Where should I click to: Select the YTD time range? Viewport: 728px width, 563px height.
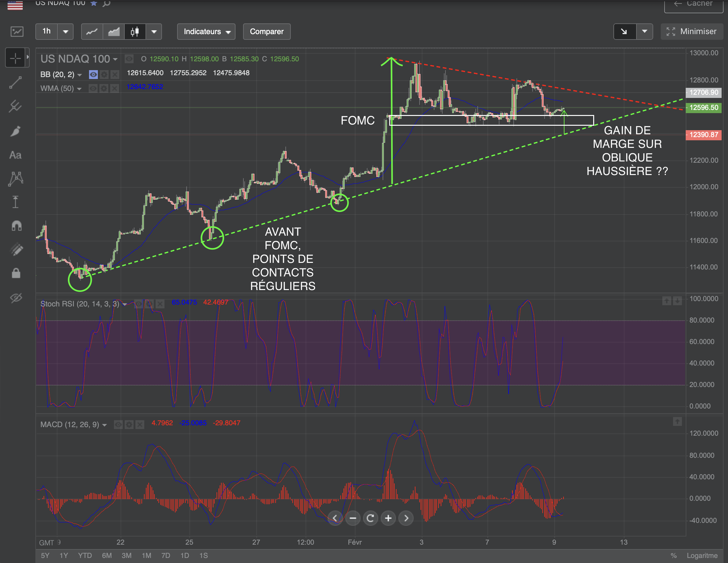(85, 555)
